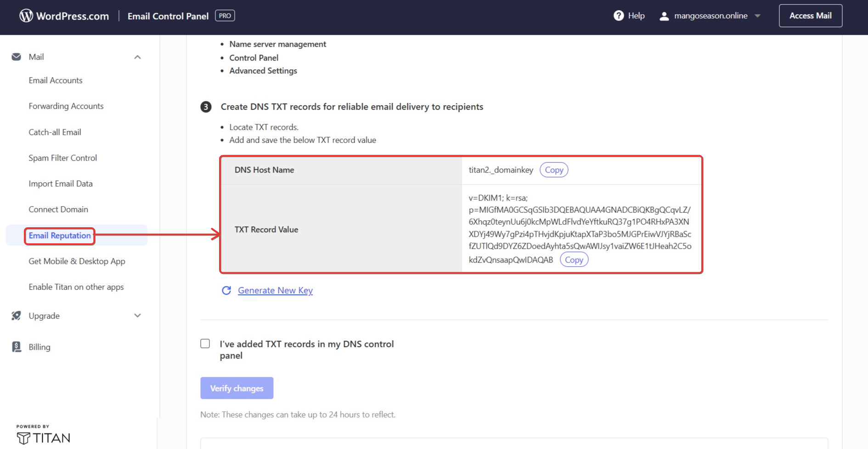The image size is (868, 449).
Task: Click the 'Create DNS TXT records' step heading
Action: click(x=352, y=107)
